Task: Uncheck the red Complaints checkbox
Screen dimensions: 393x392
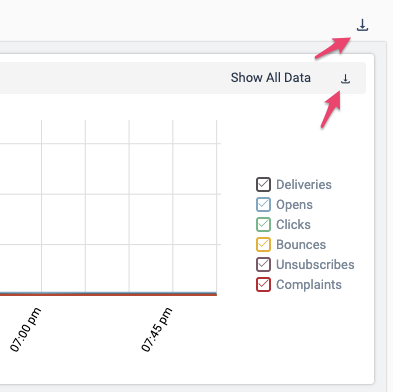Action: pos(263,284)
